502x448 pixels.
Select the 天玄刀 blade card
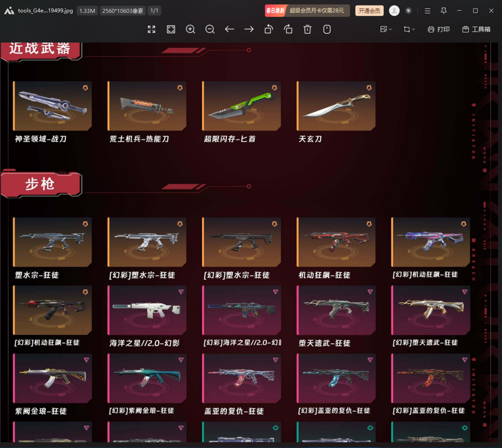336,106
